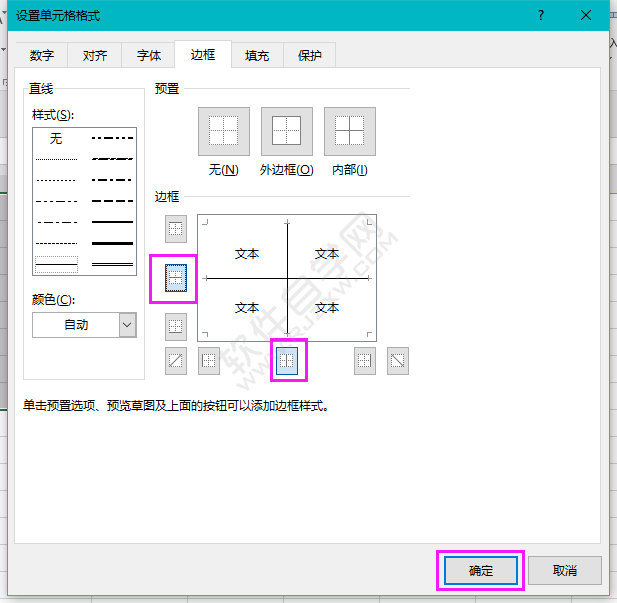
Task: Close the 设置单元格格式 dialog
Action: pyautogui.click(x=586, y=15)
